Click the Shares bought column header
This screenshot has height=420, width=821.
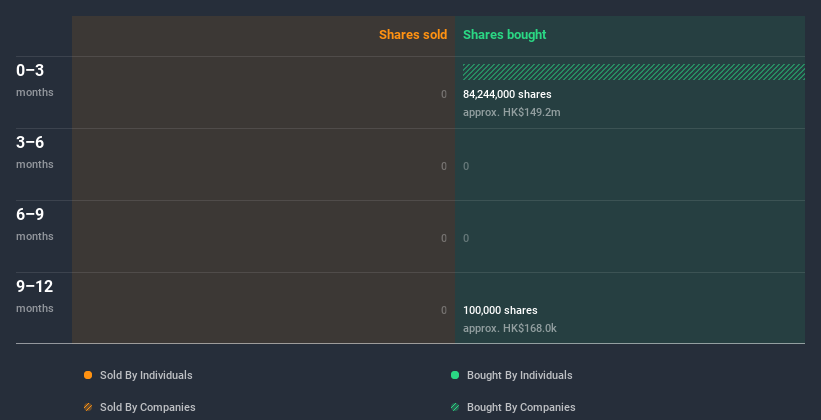pos(505,35)
